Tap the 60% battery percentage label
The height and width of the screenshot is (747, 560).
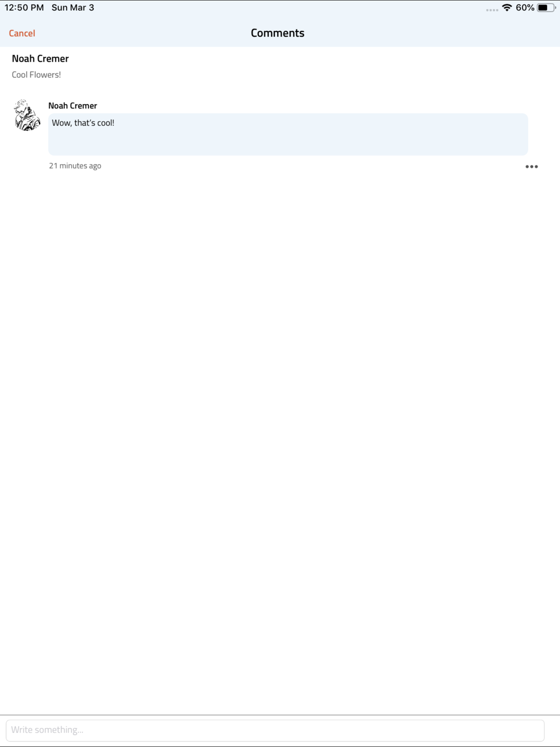[525, 8]
